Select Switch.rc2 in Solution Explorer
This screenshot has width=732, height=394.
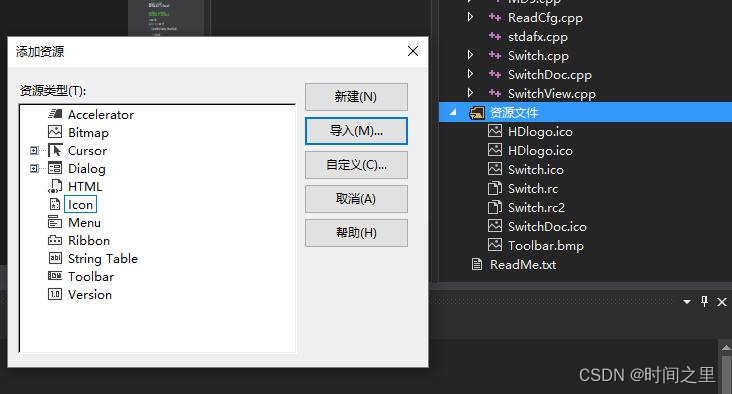click(536, 207)
